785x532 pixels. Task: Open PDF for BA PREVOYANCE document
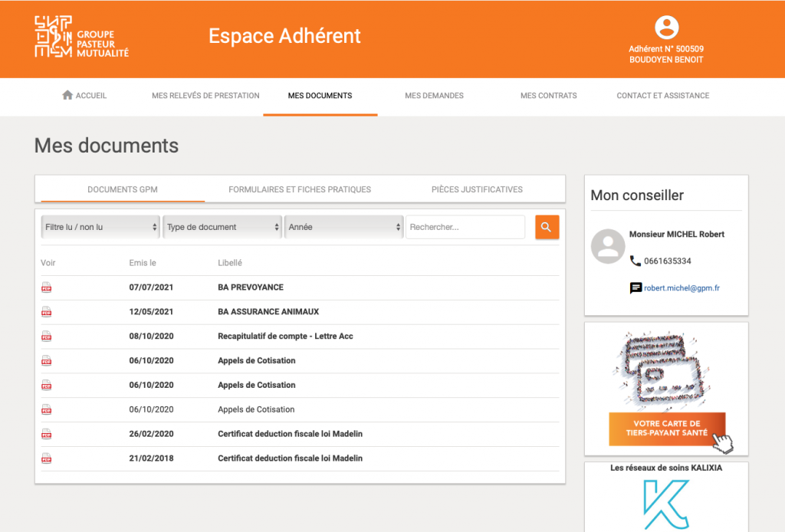pos(46,287)
